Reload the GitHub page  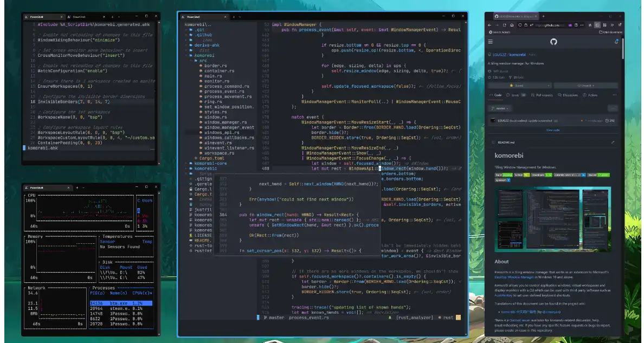click(504, 25)
